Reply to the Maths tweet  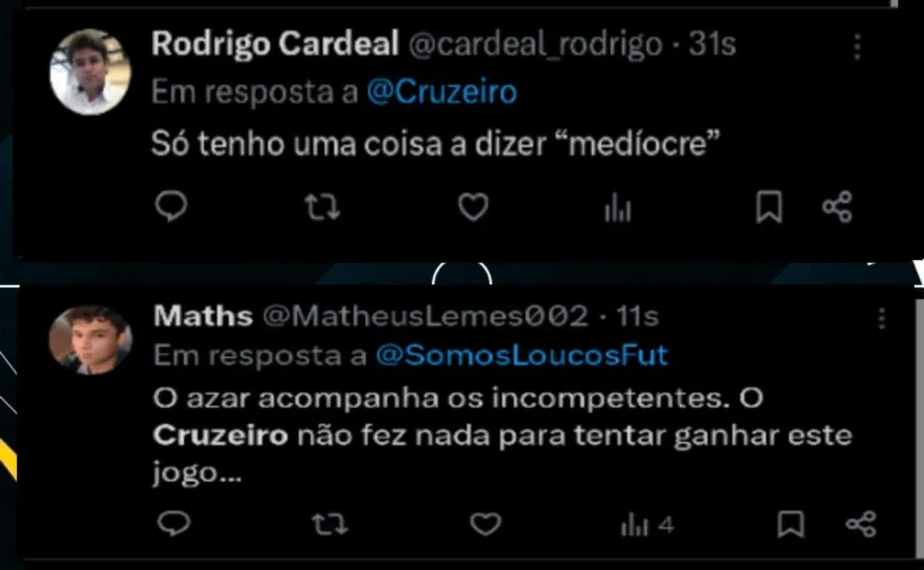pyautogui.click(x=174, y=523)
